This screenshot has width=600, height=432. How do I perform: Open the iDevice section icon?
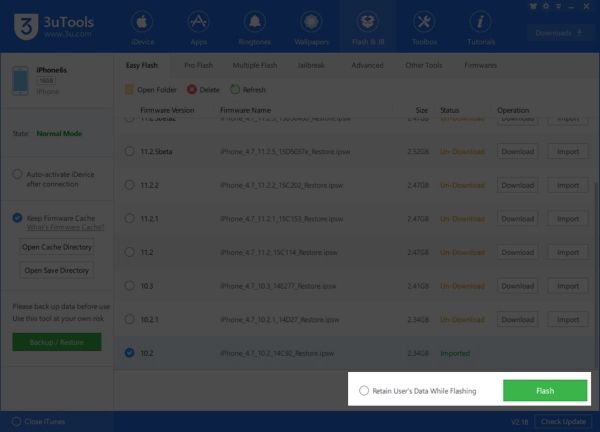[141, 22]
